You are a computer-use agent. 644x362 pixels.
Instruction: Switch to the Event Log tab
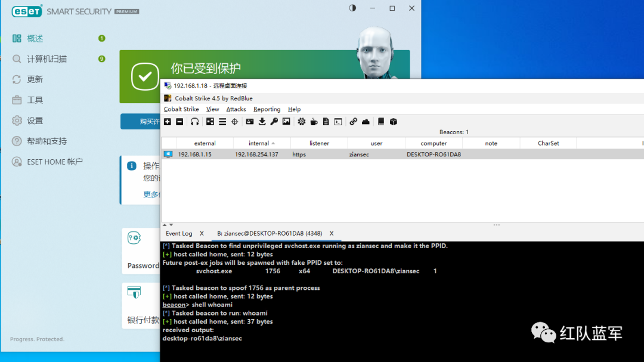179,233
